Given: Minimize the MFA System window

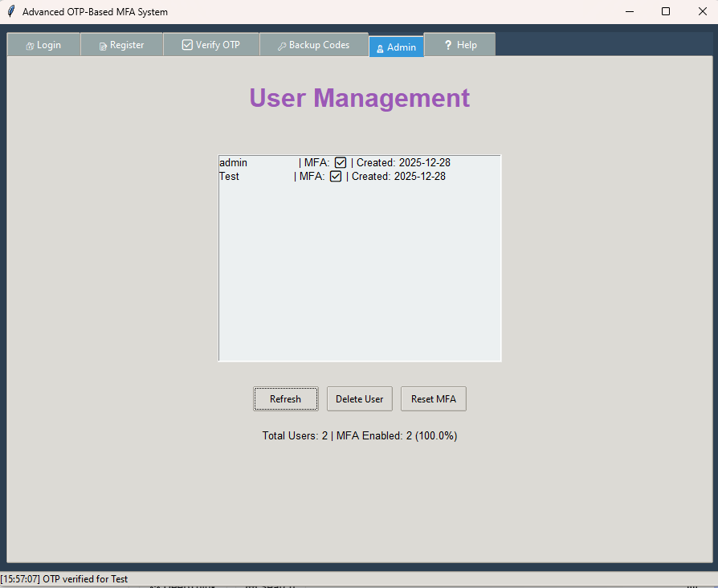Looking at the screenshot, I should point(629,12).
